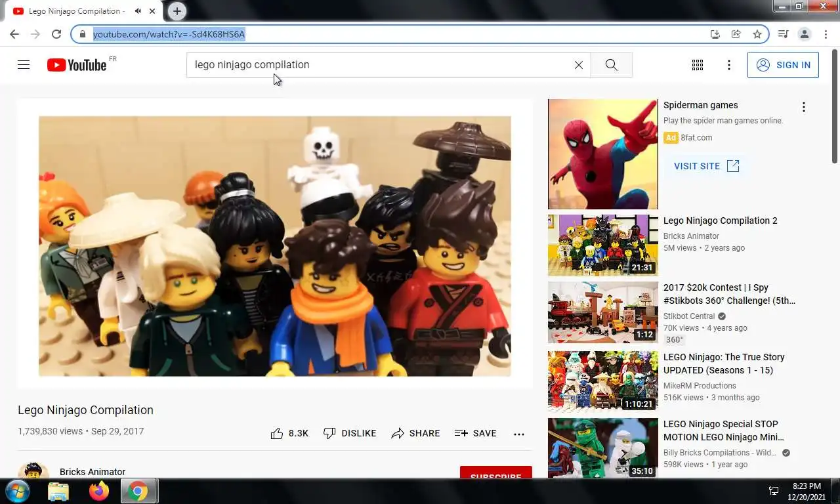Mute tab via speaker icon
This screenshot has height=504, width=840.
point(138,11)
